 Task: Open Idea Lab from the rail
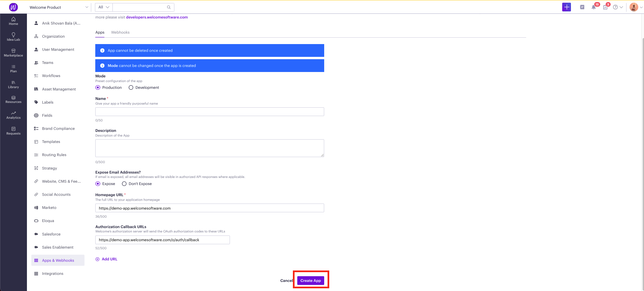(13, 37)
